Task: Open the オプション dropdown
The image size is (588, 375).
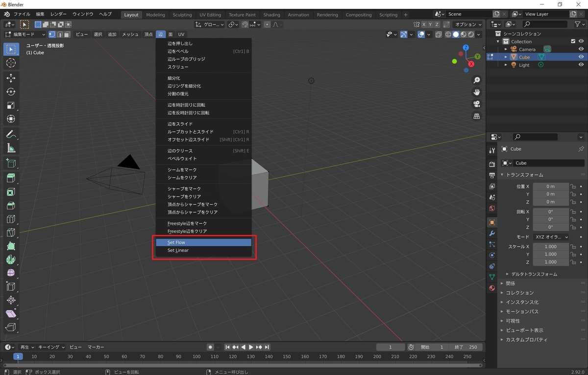Action: pyautogui.click(x=468, y=24)
